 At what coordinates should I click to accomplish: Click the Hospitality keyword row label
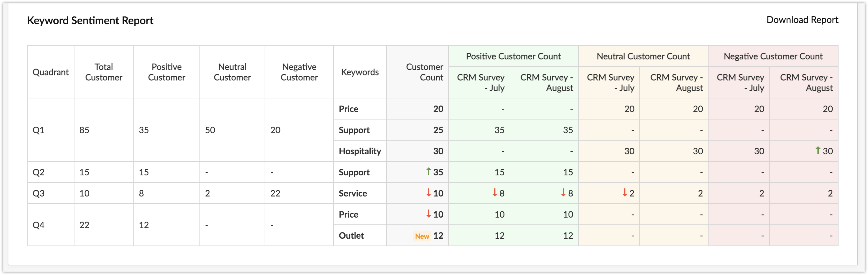360,151
